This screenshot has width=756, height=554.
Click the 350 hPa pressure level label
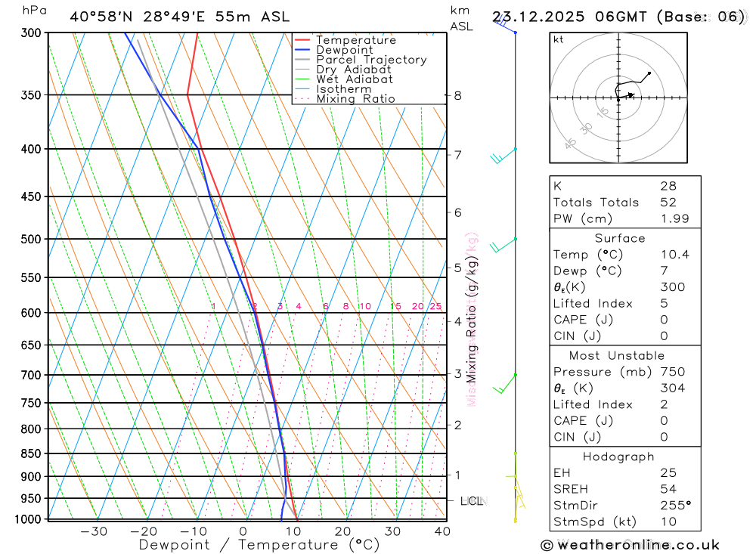pyautogui.click(x=31, y=95)
